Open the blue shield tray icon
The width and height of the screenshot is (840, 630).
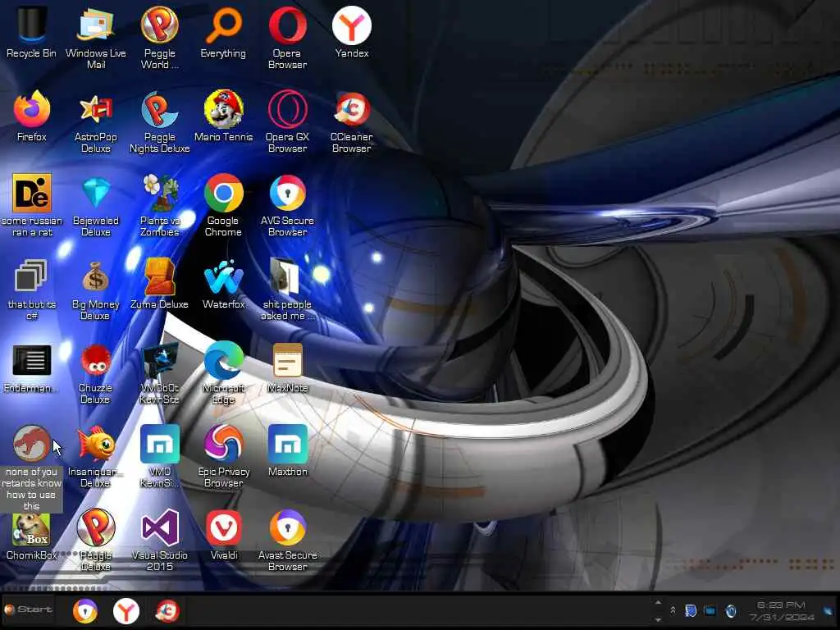tap(691, 610)
